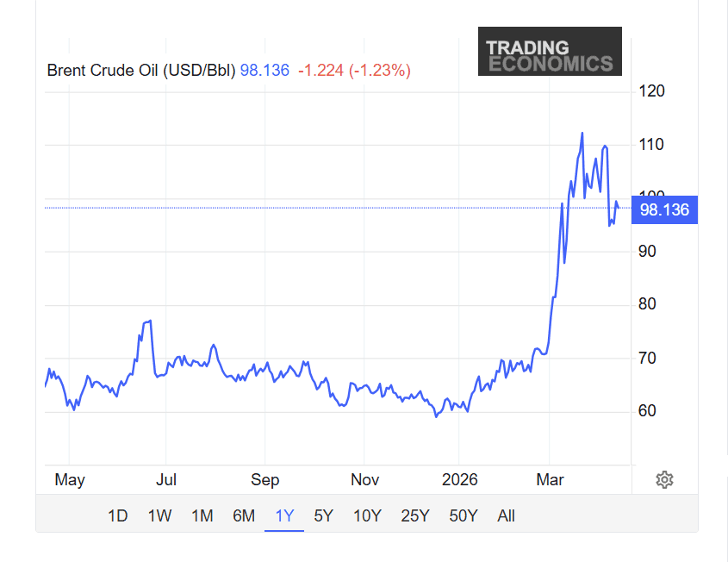
Task: Click the 2026 axis label
Action: coord(462,480)
